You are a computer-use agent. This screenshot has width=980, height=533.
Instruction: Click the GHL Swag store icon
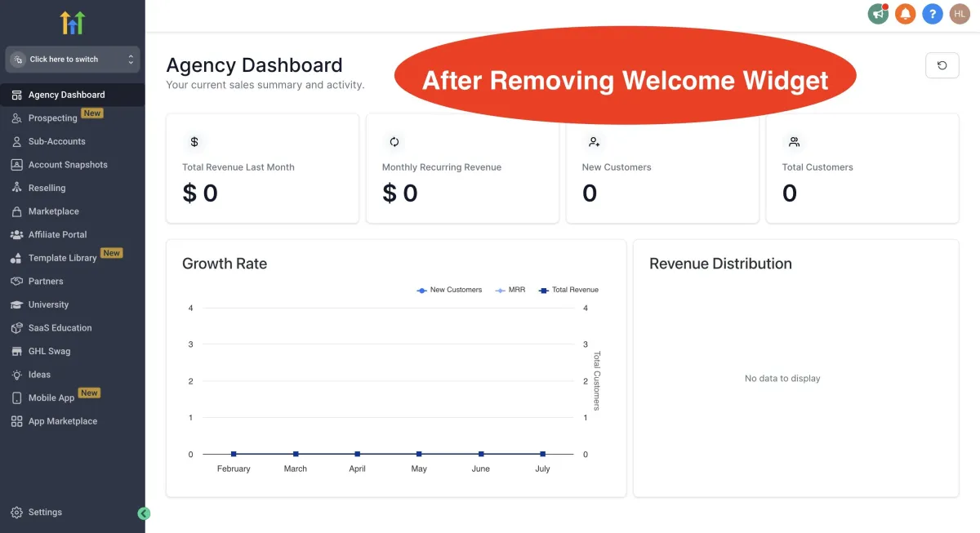[16, 351]
